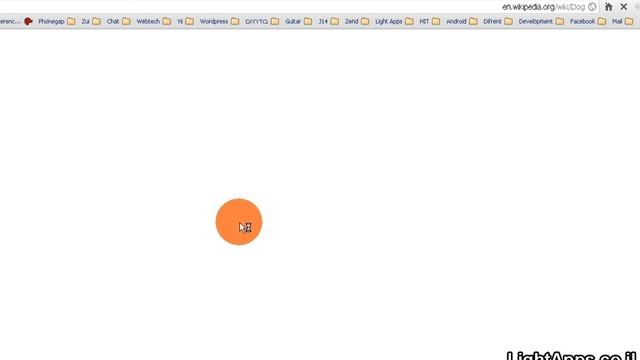Open the Light Apps bookmarks folder

coord(394,21)
